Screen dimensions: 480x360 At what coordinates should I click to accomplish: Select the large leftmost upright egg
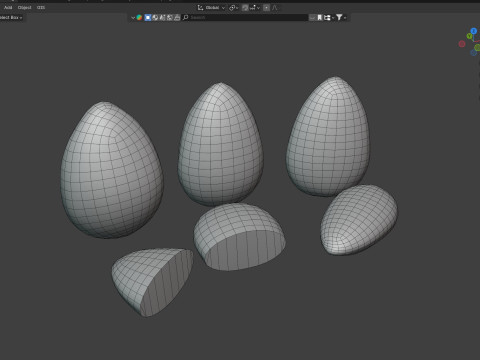pos(112,170)
